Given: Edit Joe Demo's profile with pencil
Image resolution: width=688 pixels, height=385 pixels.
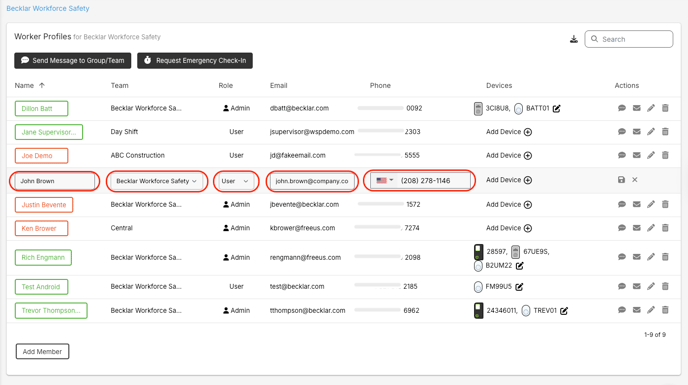Looking at the screenshot, I should click(x=651, y=155).
